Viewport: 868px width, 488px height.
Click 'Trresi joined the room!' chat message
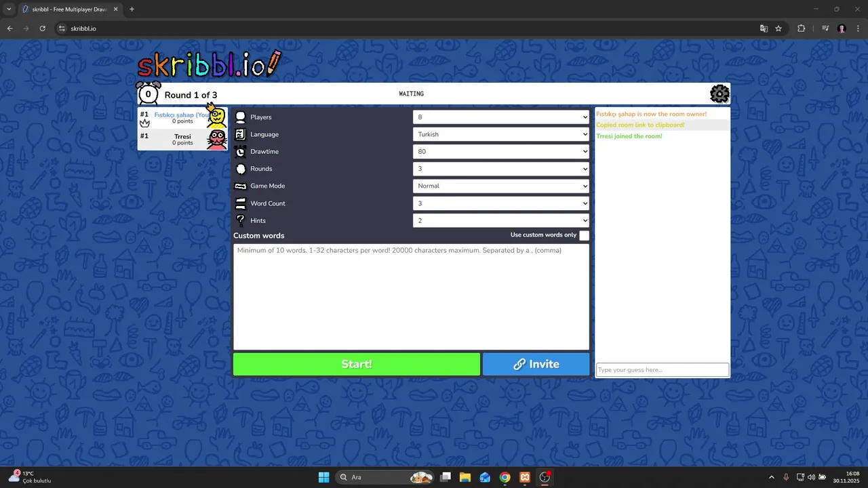tap(629, 136)
